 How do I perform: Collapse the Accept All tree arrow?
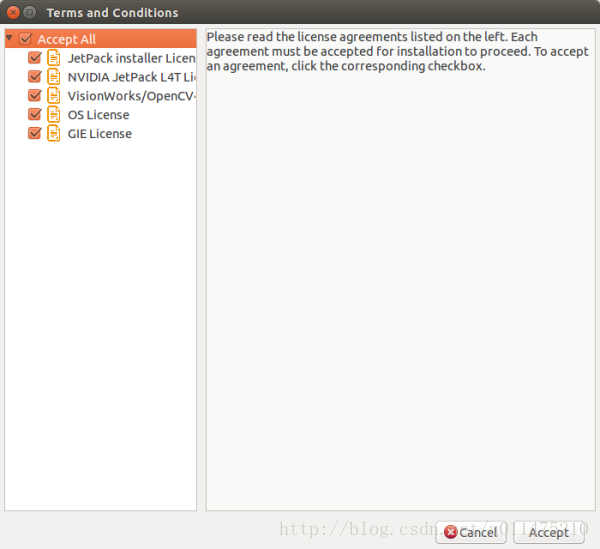(x=10, y=38)
